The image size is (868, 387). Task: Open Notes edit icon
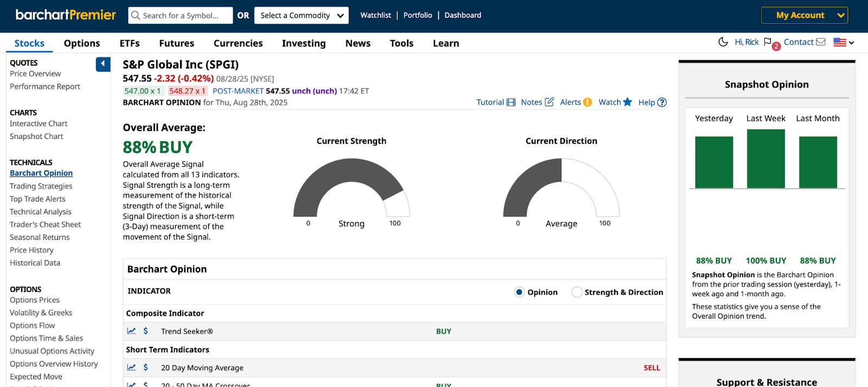[x=549, y=102]
